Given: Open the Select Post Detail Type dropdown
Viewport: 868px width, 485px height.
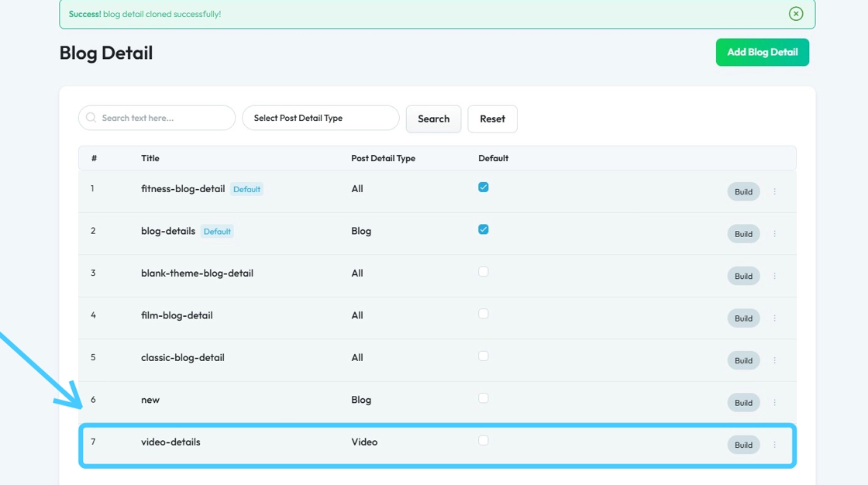Looking at the screenshot, I should (x=320, y=119).
